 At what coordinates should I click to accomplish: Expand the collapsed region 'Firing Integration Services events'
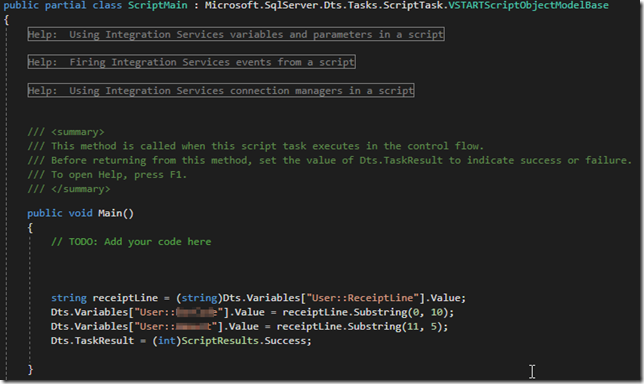[x=191, y=62]
